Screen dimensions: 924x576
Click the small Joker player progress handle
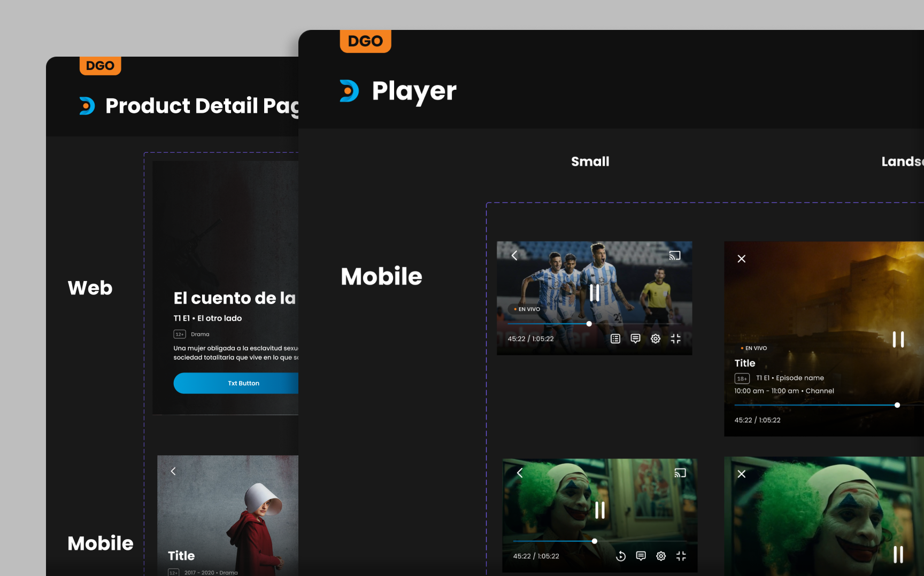tap(594, 541)
